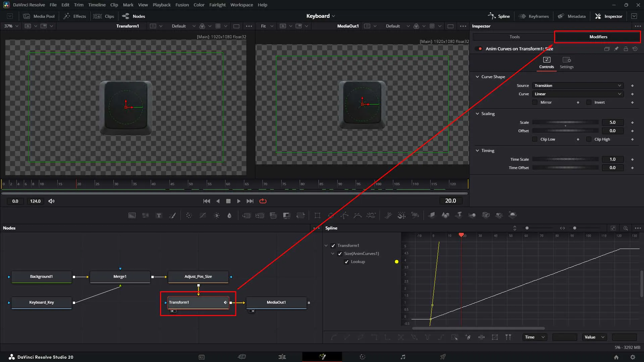Enable the Invert checkbox

(589, 102)
